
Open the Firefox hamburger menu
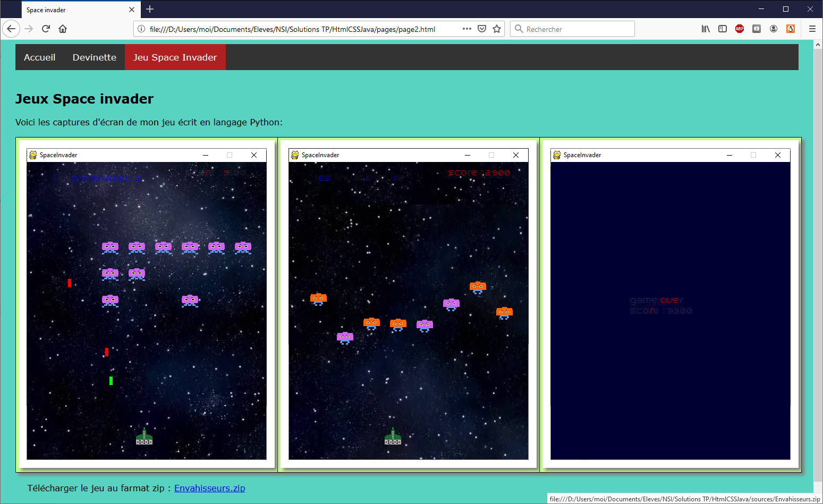pyautogui.click(x=812, y=29)
